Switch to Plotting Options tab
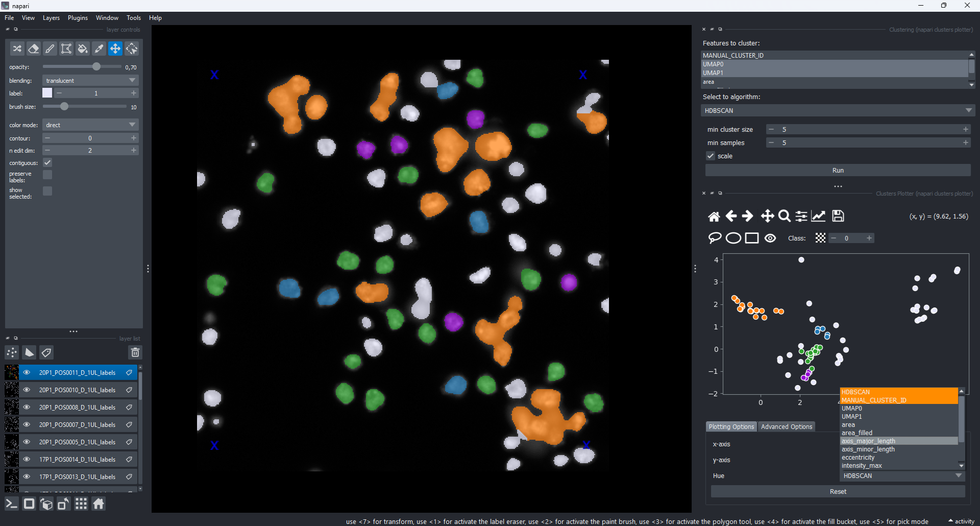 click(x=731, y=427)
